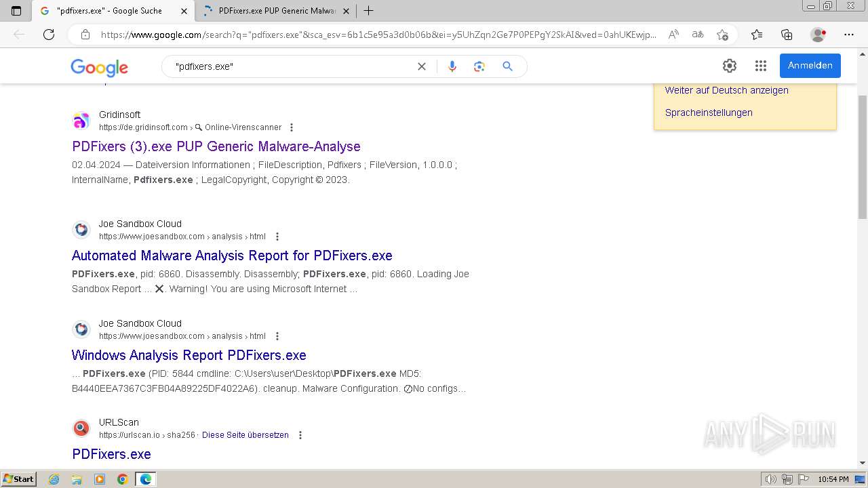Screen dimensions: 868x488
Task: Open options dots for Automated Malware Analysis result
Action: coord(277,237)
